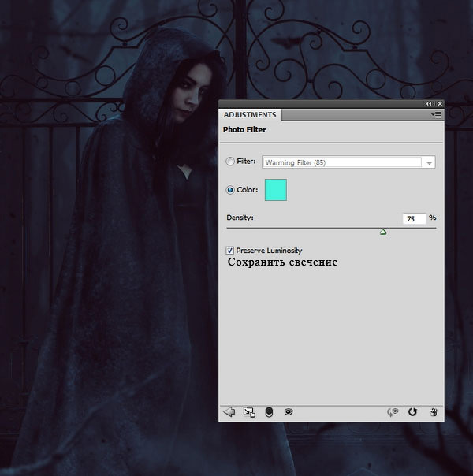View previous state icon
Image resolution: width=473 pixels, height=476 pixels.
click(393, 412)
